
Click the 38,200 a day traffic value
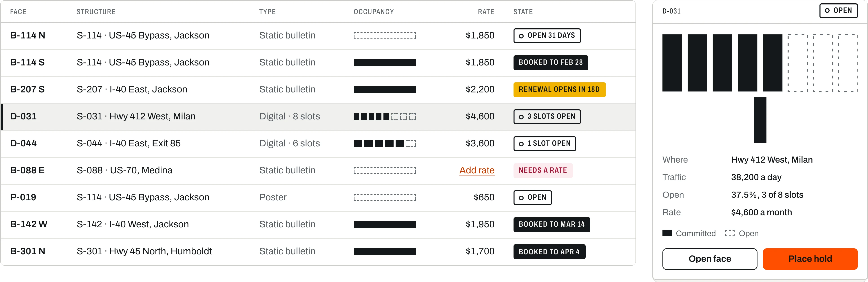click(756, 177)
